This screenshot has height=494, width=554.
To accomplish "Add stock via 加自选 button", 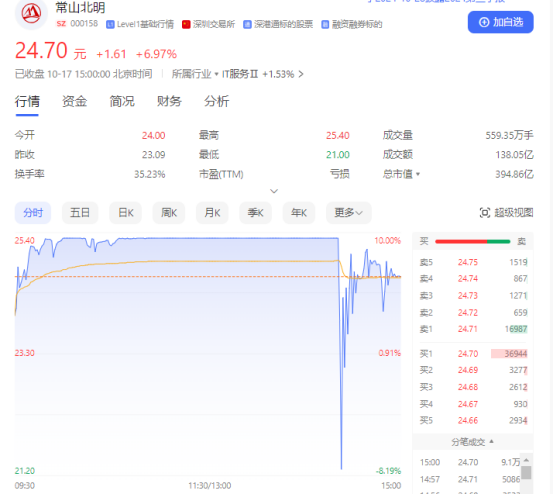I will 501,22.
